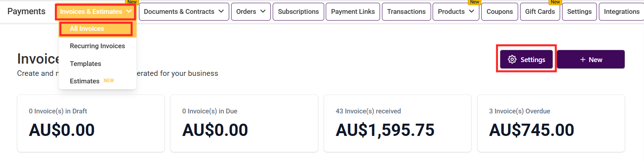The width and height of the screenshot is (644, 162).
Task: Go to the Subscriptions tab
Action: pyautogui.click(x=298, y=11)
